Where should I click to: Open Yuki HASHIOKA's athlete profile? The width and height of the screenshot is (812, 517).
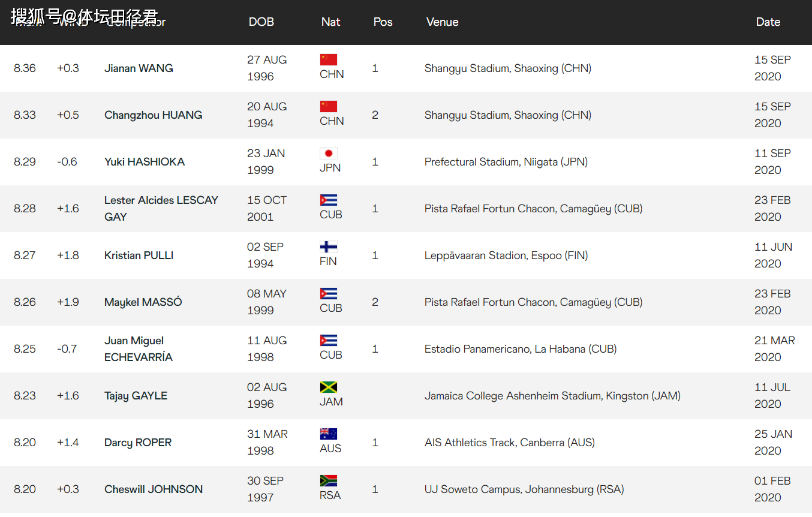[x=145, y=162]
